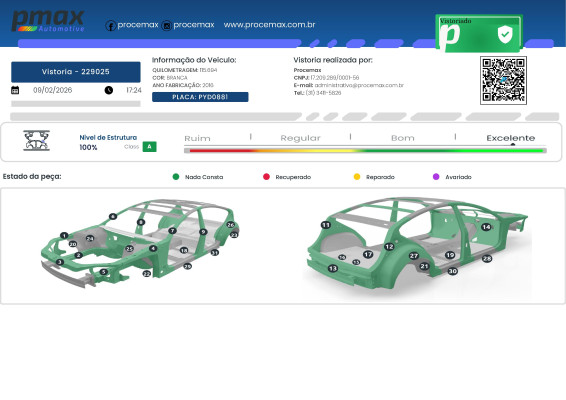The height and width of the screenshot is (400, 566).
Task: Click part marker 6 on front chassis view
Action: point(113,216)
